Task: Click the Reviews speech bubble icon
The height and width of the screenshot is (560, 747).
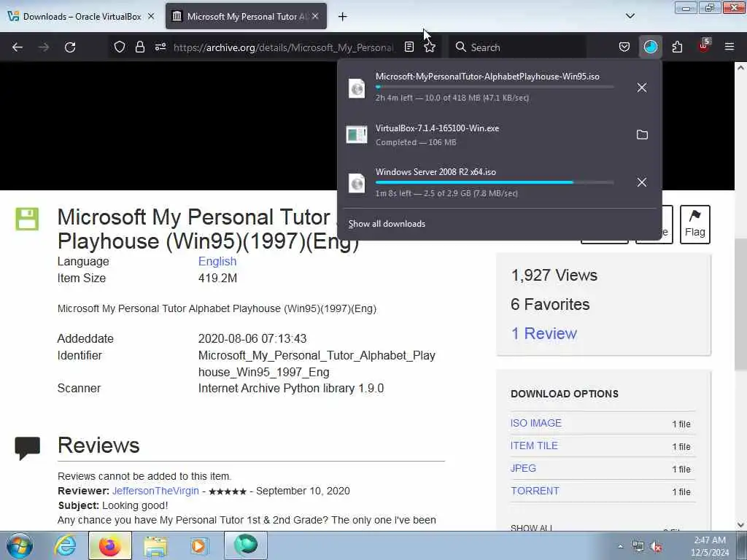Action: 28,448
